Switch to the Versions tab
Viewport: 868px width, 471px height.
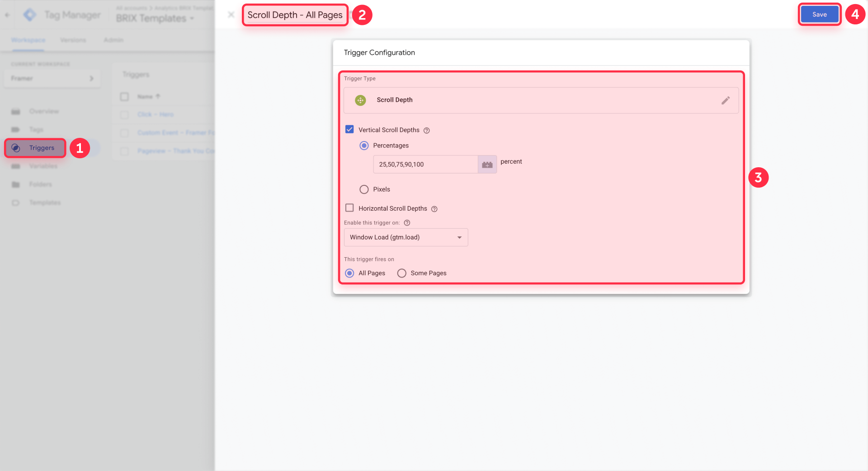click(x=73, y=40)
